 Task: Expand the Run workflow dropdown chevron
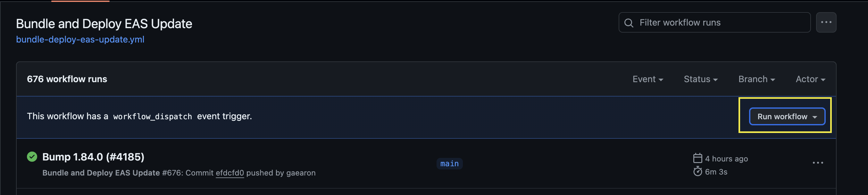pos(815,117)
